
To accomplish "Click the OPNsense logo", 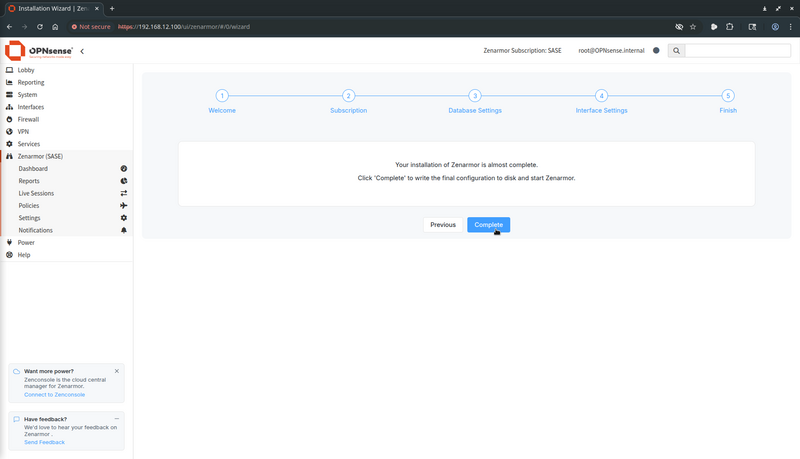I will click(39, 50).
